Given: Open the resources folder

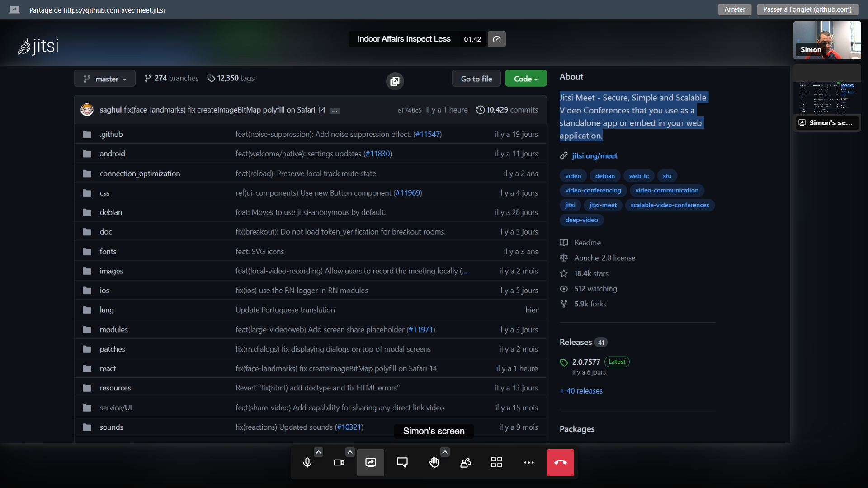Looking at the screenshot, I should pos(115,388).
